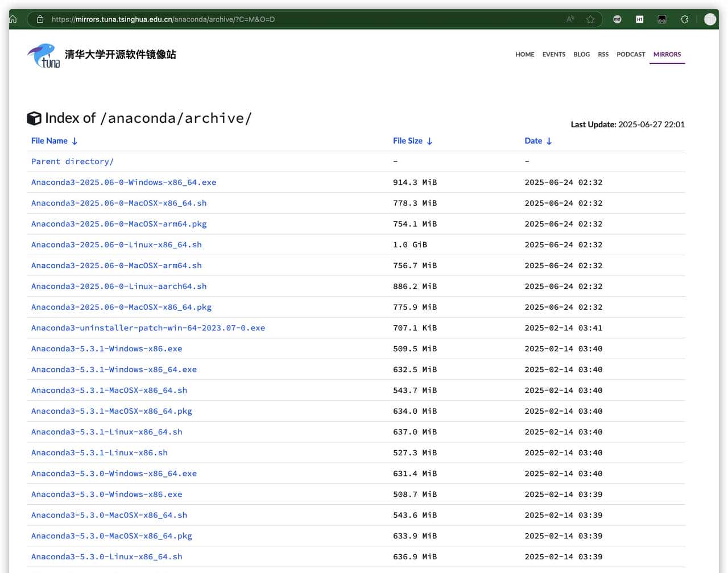Click the browser address bar URL
Viewport: 728px width, 573px height.
click(163, 19)
